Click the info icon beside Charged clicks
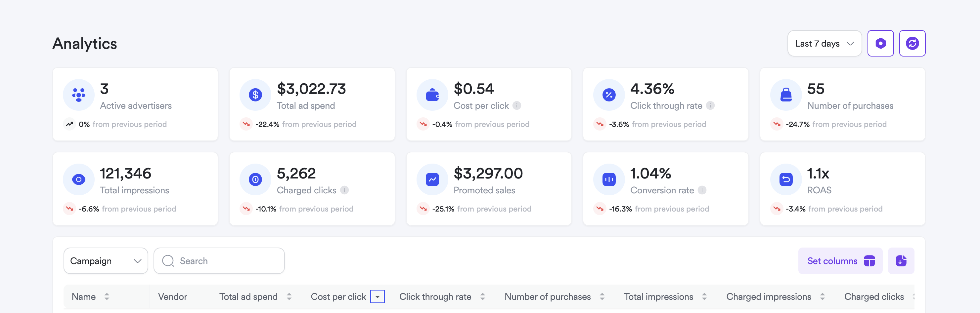The height and width of the screenshot is (313, 980). pos(345,190)
